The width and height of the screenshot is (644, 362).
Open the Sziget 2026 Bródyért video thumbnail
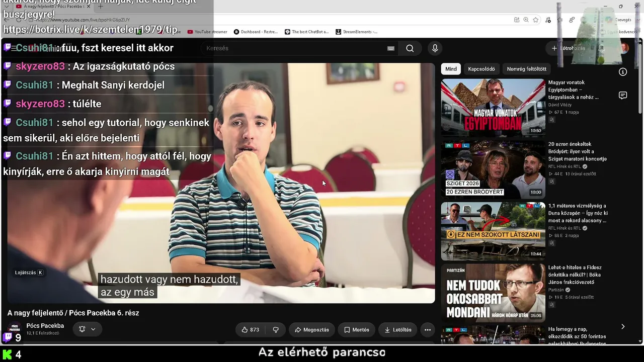point(493,169)
